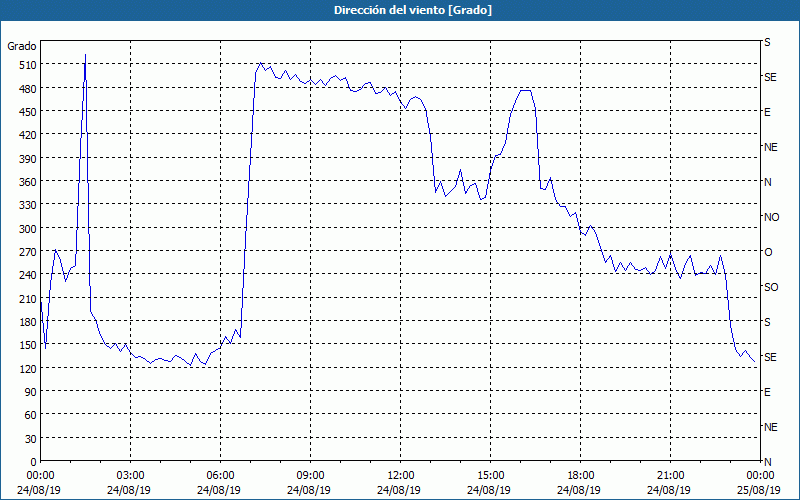Click the 150 y-axis tick label
This screenshot has width=800, height=500.
pyautogui.click(x=28, y=345)
